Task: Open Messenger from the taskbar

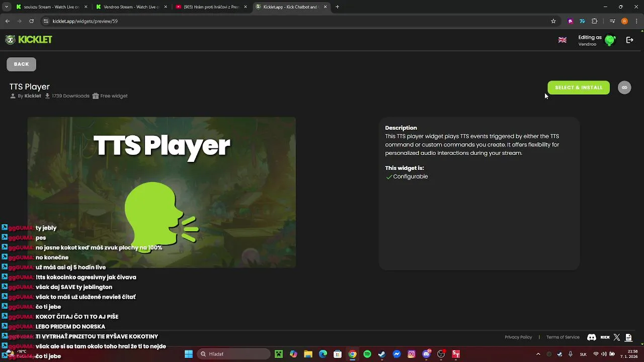Action: [396, 354]
